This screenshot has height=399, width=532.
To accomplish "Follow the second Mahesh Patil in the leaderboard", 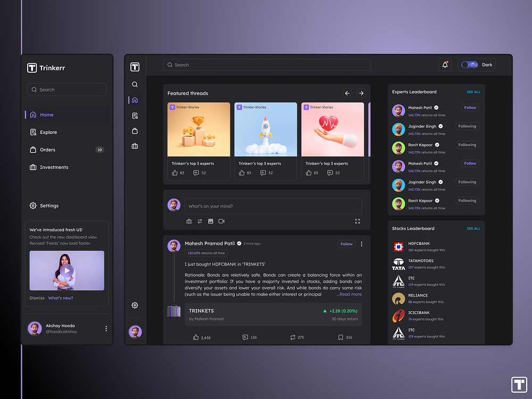I will 470,163.
